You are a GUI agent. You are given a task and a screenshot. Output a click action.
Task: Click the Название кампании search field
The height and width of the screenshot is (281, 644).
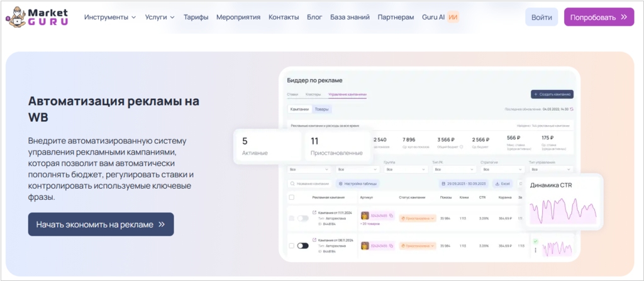click(309, 184)
